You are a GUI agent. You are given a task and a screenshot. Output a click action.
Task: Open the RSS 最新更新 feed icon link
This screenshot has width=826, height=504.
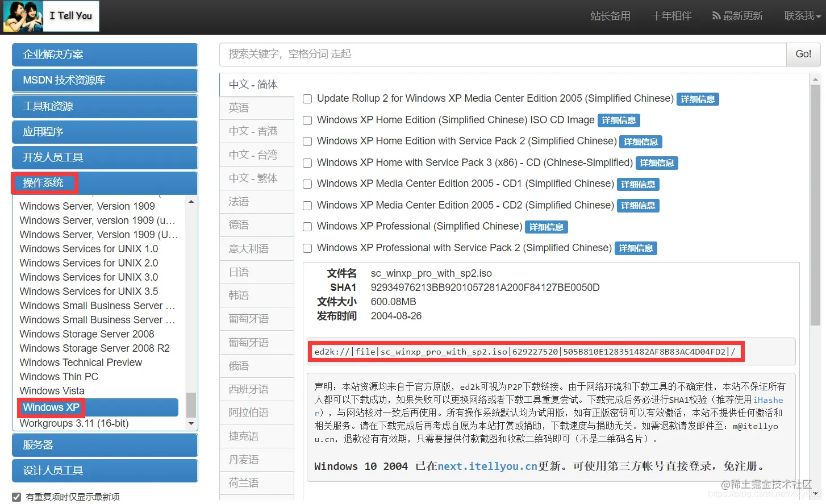(737, 16)
